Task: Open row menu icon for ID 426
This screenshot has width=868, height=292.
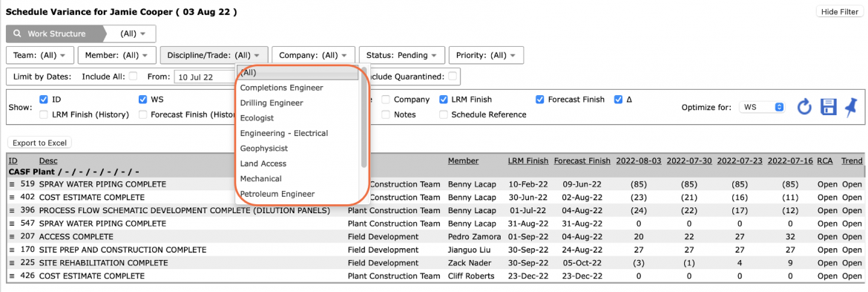Action: (x=12, y=276)
